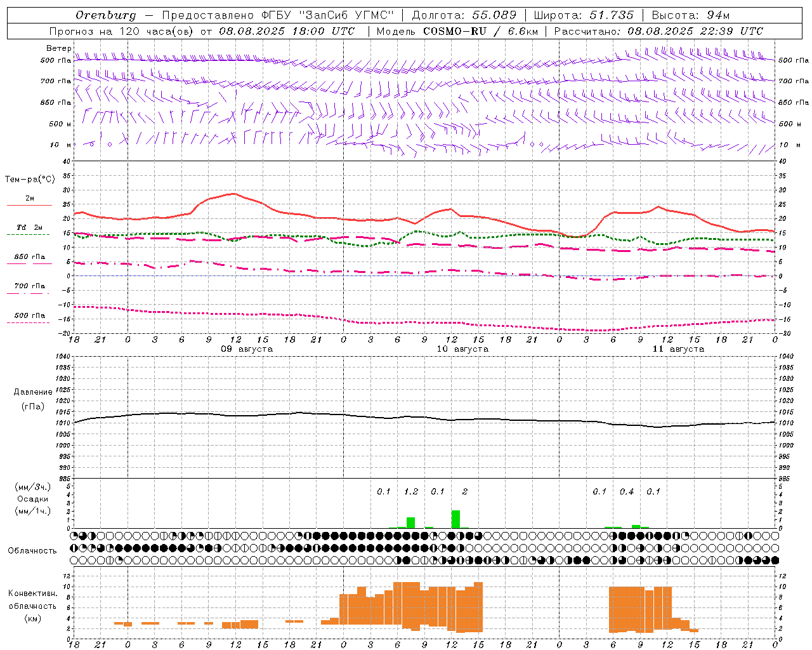Click the '11 августа' date label
Viewport: 812px width, 650px height.
pos(678,349)
